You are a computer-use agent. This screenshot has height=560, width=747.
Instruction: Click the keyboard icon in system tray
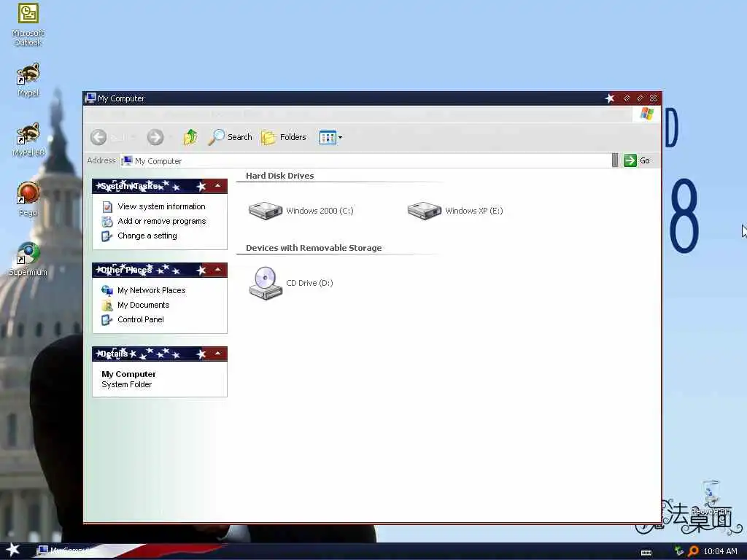point(646,552)
